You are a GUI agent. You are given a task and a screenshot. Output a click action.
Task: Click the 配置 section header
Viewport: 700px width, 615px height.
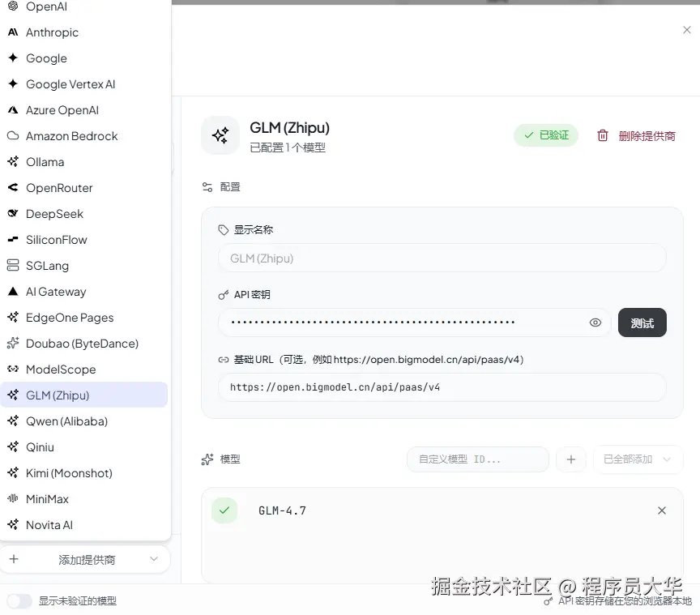click(x=221, y=186)
